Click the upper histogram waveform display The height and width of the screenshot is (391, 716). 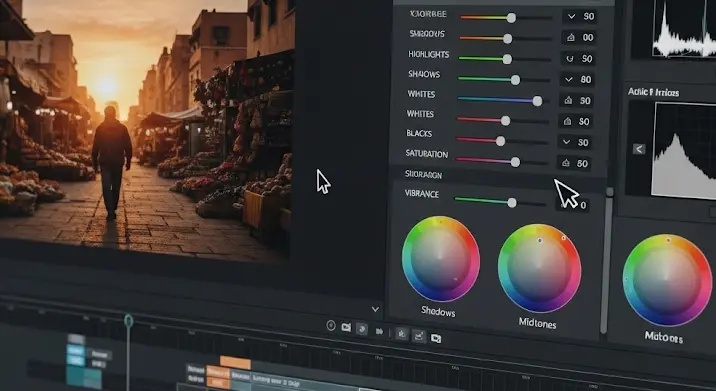tap(683, 28)
